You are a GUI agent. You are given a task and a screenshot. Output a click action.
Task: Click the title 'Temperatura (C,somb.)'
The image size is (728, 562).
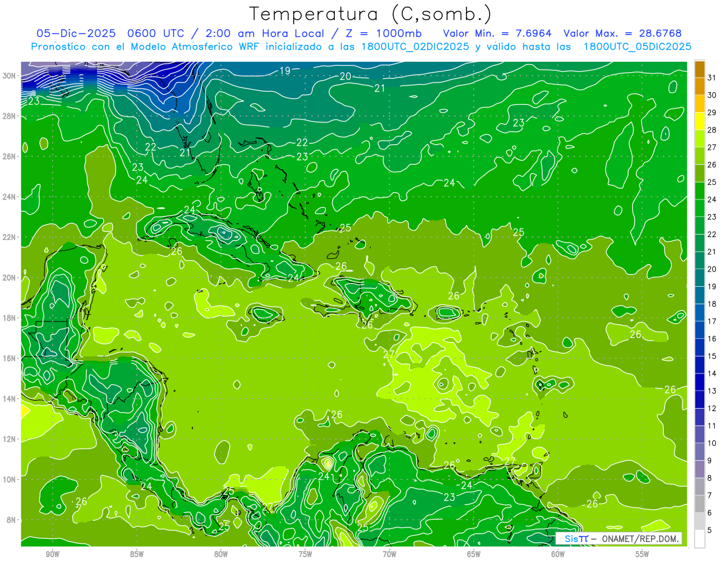click(x=371, y=15)
